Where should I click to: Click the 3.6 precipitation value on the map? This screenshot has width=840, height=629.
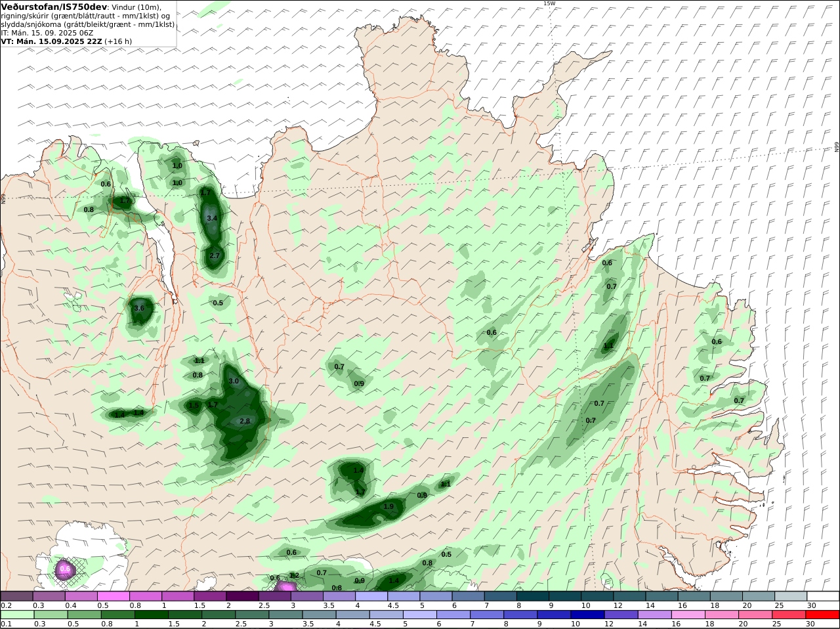click(x=139, y=308)
